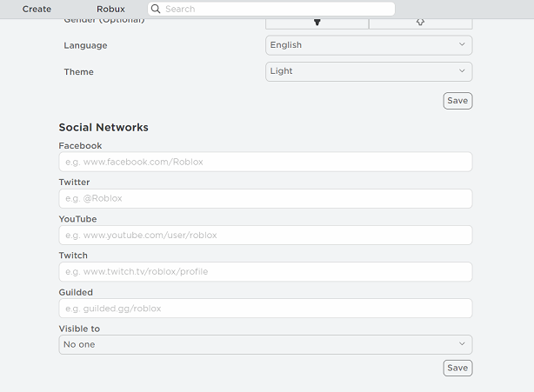The width and height of the screenshot is (534, 392).
Task: Open the Create tab in the top navigation
Action: click(37, 9)
